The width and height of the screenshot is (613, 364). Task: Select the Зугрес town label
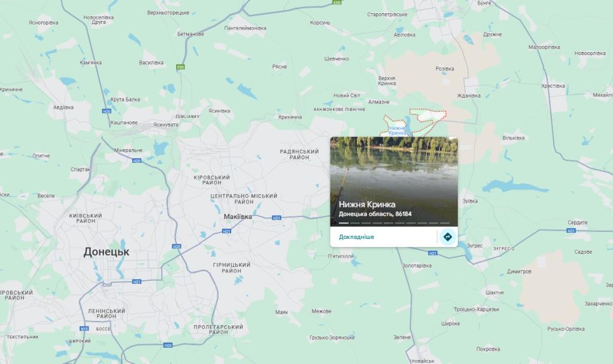pos(475,246)
